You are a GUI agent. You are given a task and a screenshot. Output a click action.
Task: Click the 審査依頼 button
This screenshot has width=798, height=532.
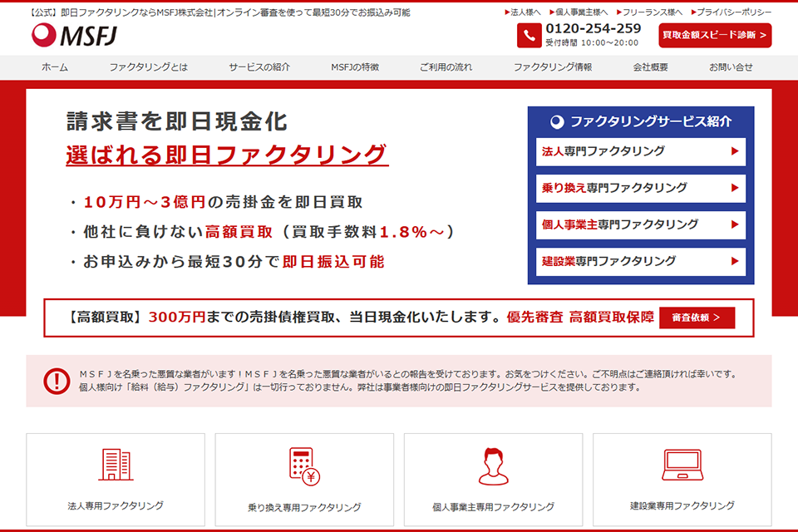697,318
